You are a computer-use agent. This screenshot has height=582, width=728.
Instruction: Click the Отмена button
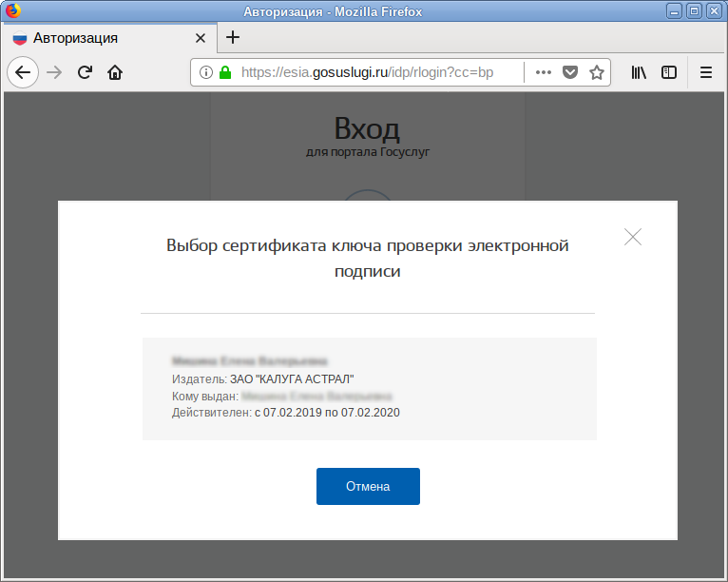click(368, 486)
